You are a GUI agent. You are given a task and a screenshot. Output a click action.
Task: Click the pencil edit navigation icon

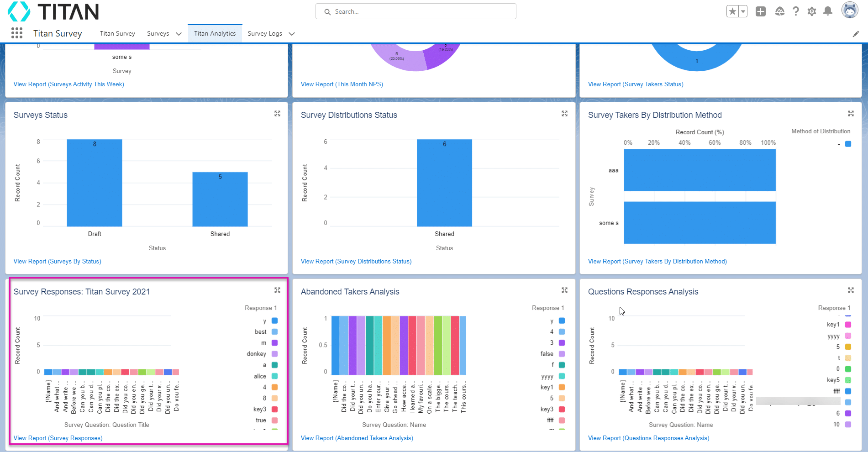[856, 34]
